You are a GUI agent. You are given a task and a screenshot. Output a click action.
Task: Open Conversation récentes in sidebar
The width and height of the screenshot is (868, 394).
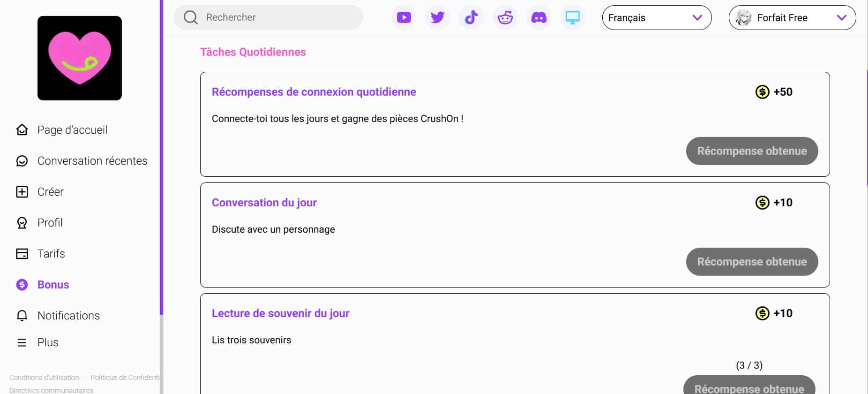(92, 161)
